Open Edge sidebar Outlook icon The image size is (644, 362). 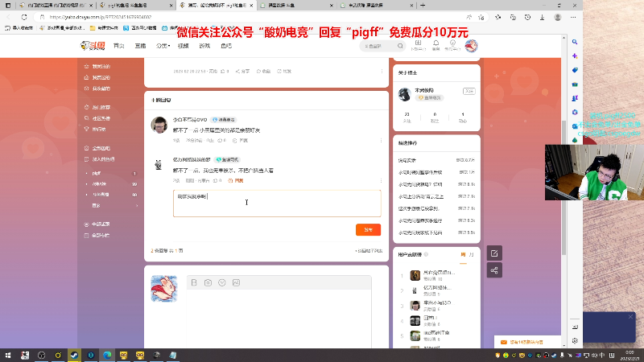[x=575, y=126]
